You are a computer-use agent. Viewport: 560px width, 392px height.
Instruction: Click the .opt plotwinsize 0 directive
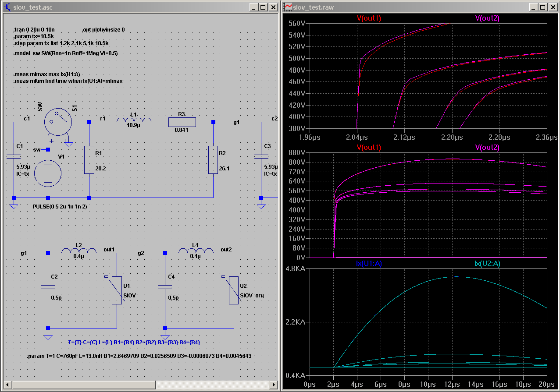click(103, 30)
